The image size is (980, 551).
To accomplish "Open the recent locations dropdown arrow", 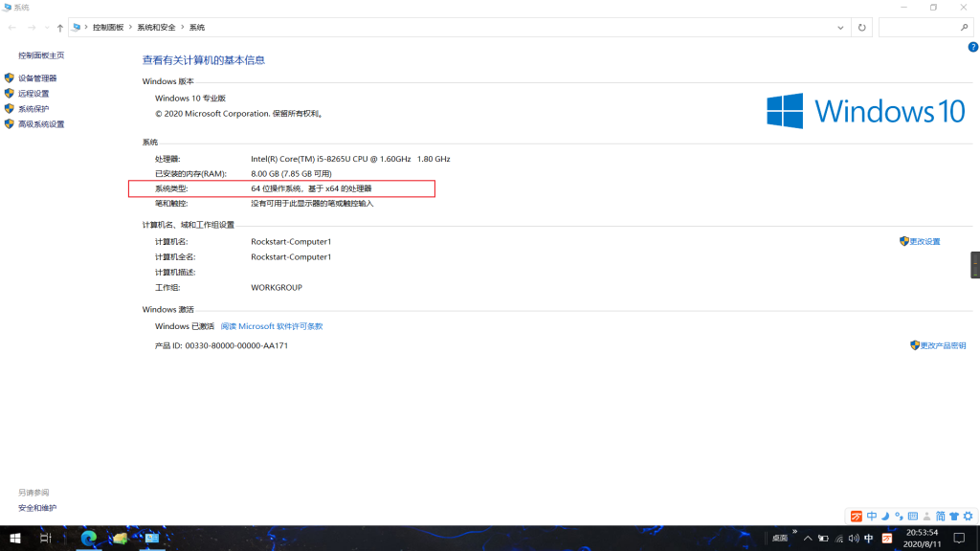I will [47, 28].
